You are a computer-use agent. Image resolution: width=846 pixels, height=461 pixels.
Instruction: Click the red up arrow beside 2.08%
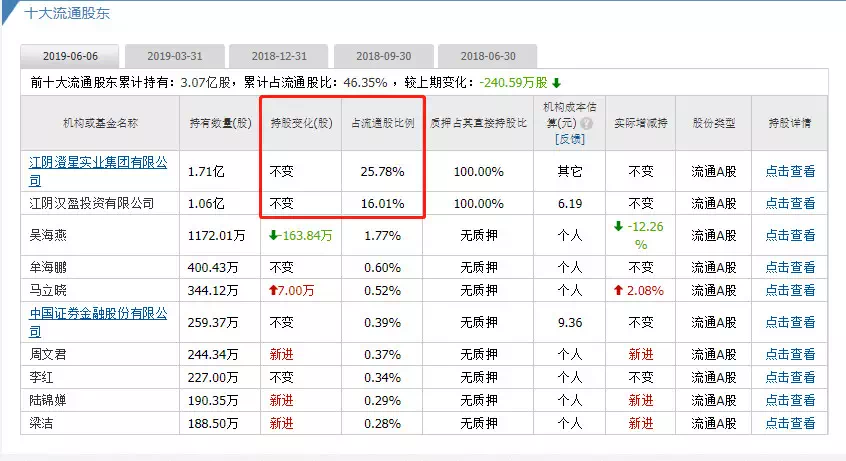[x=620, y=290]
